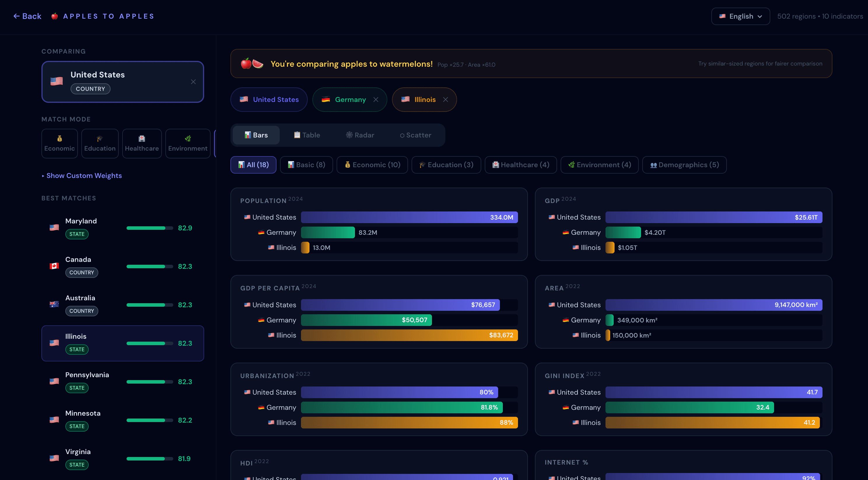Click the Minnesota match score bar
This screenshot has width=868, height=480.
149,420
